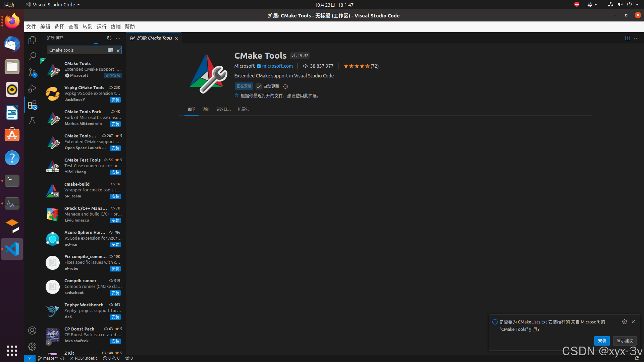Install CMake Test Tools extension
This screenshot has height=362, width=644.
[x=115, y=172]
